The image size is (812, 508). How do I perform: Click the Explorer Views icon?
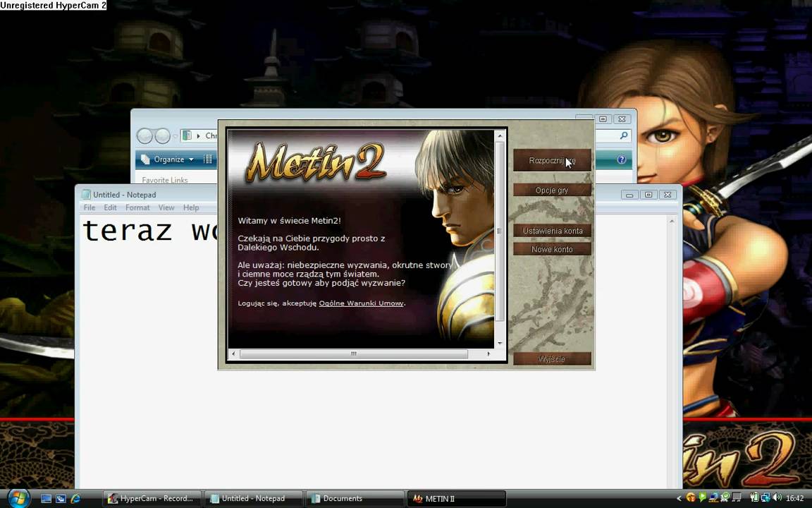208,159
